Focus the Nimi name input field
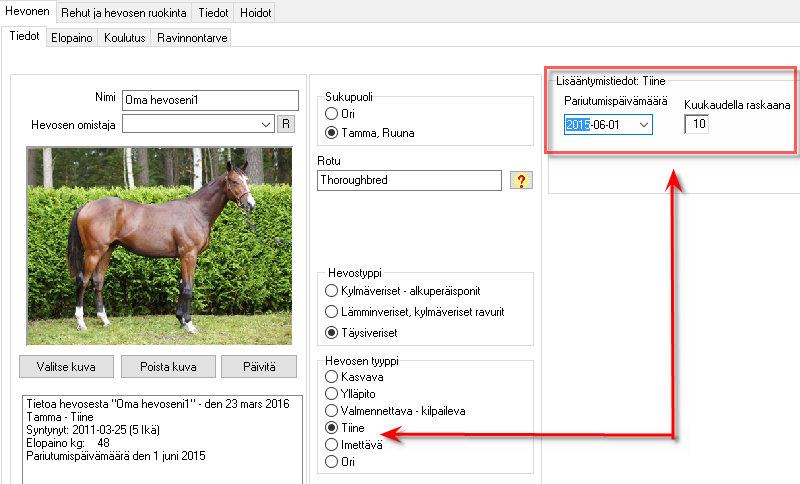 (x=210, y=100)
